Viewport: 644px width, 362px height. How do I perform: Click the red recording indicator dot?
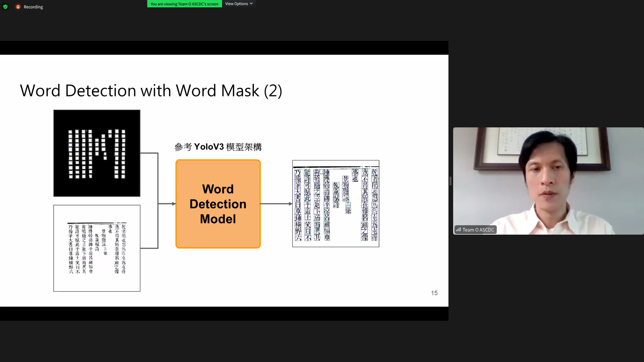tap(18, 7)
